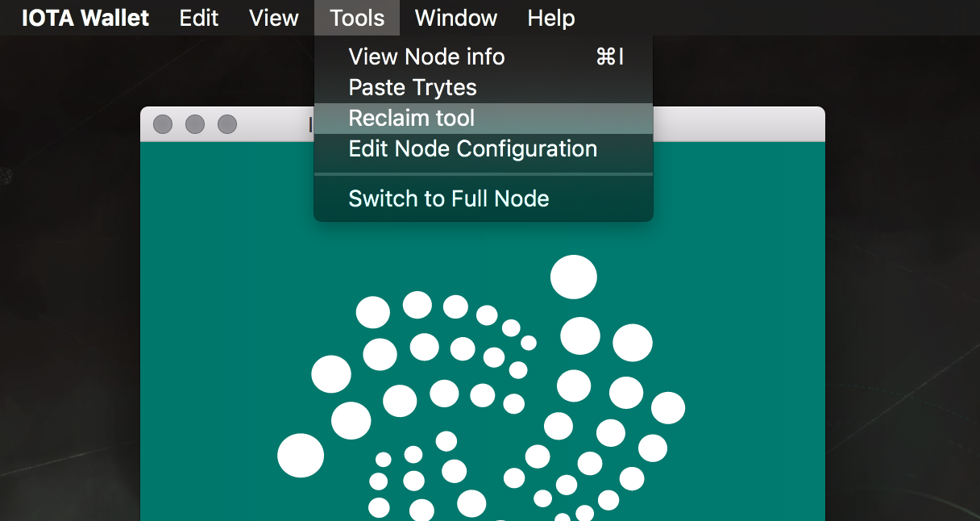Open the Window menu
The height and width of the screenshot is (521, 980).
tap(456, 18)
